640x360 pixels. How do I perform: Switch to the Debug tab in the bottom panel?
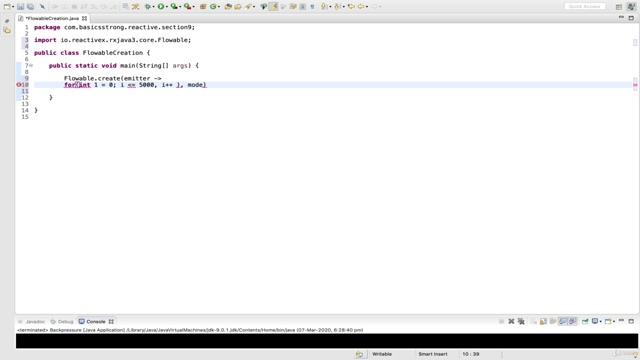tap(62, 322)
